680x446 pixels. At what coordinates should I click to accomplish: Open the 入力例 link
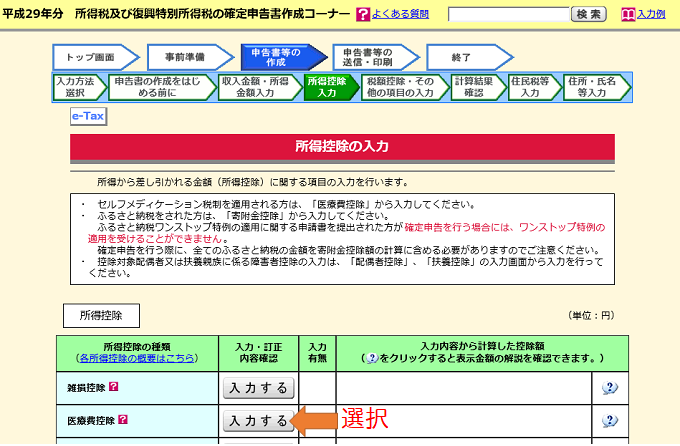click(651, 14)
